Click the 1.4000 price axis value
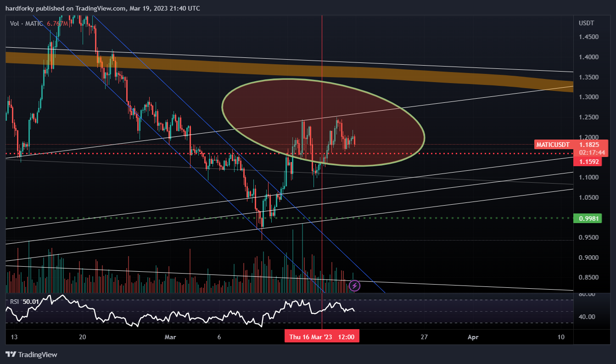The width and height of the screenshot is (616, 364). pos(588,57)
